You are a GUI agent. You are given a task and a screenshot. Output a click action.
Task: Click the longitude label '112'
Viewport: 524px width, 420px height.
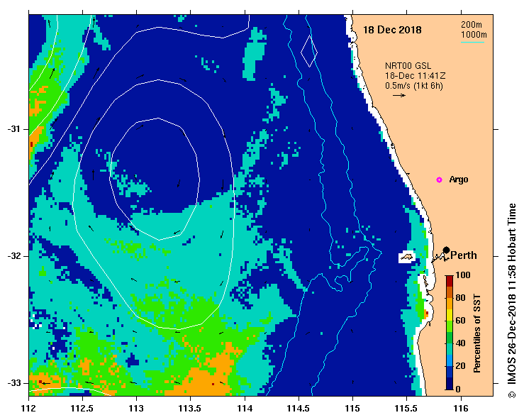(x=29, y=409)
